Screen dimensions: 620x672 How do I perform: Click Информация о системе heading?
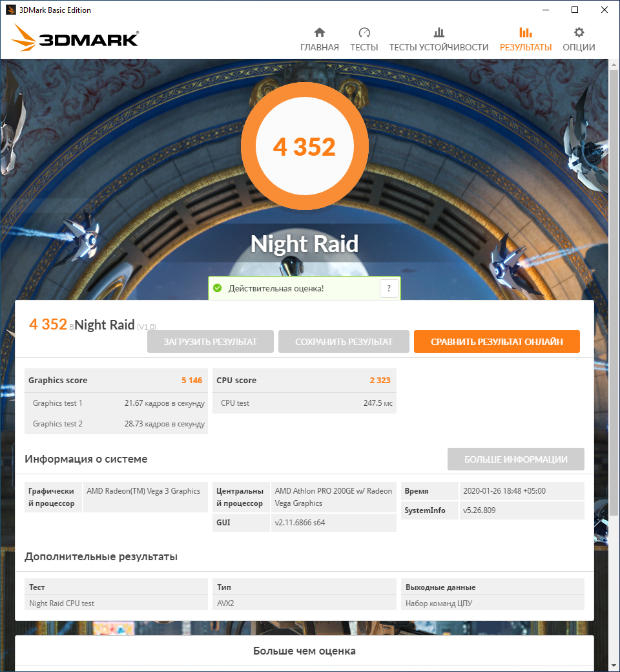86,459
